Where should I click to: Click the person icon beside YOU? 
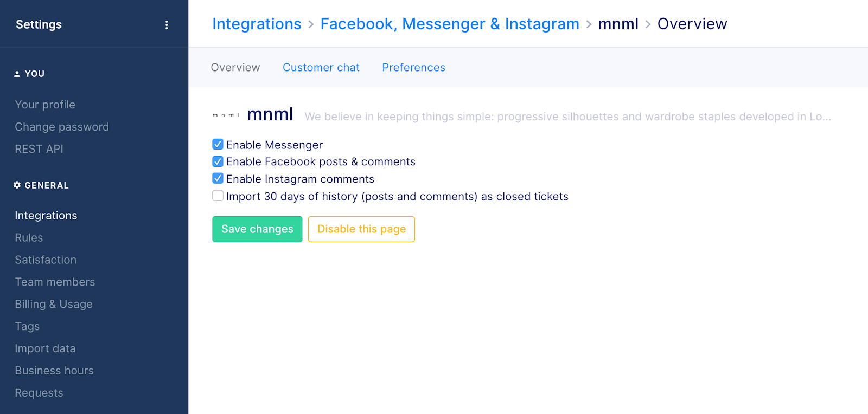17,74
